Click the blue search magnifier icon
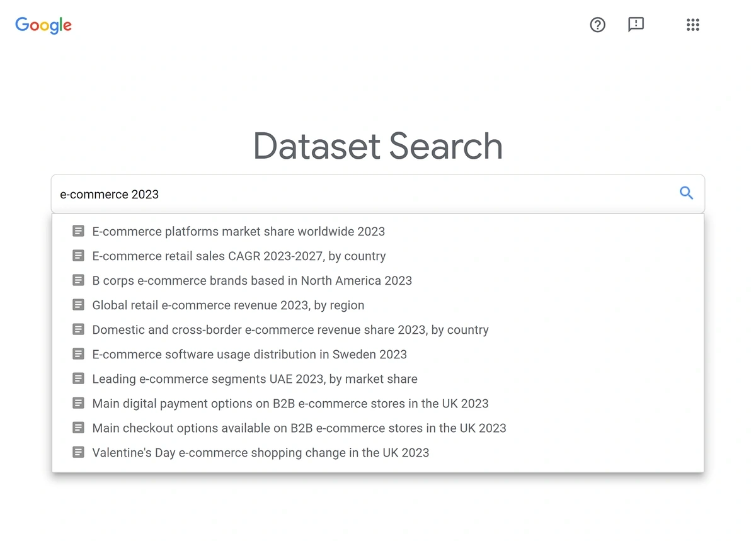This screenshot has width=756, height=541. tap(686, 193)
